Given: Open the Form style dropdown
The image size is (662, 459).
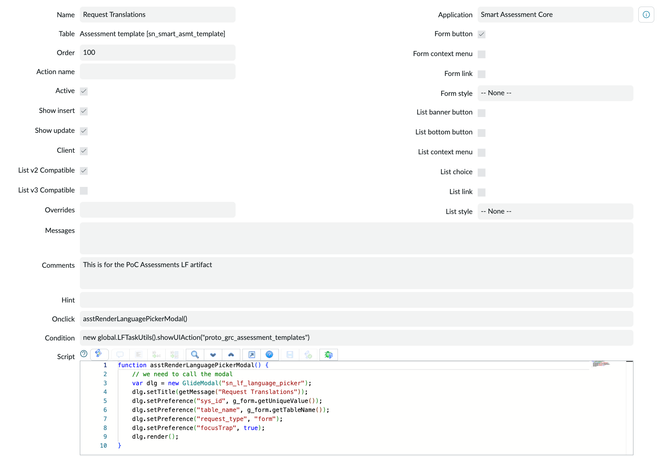Looking at the screenshot, I should (x=555, y=93).
